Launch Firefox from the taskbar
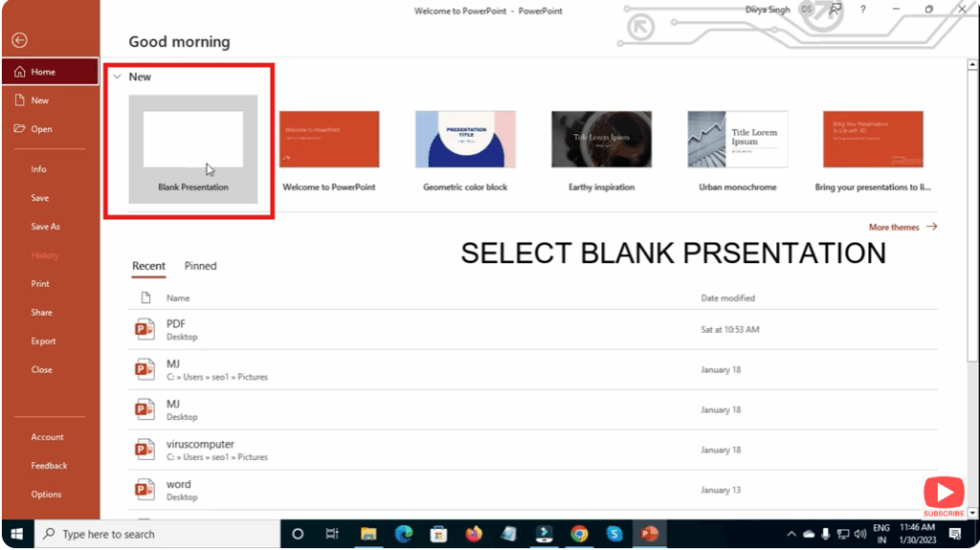The width and height of the screenshot is (980, 550). (474, 534)
